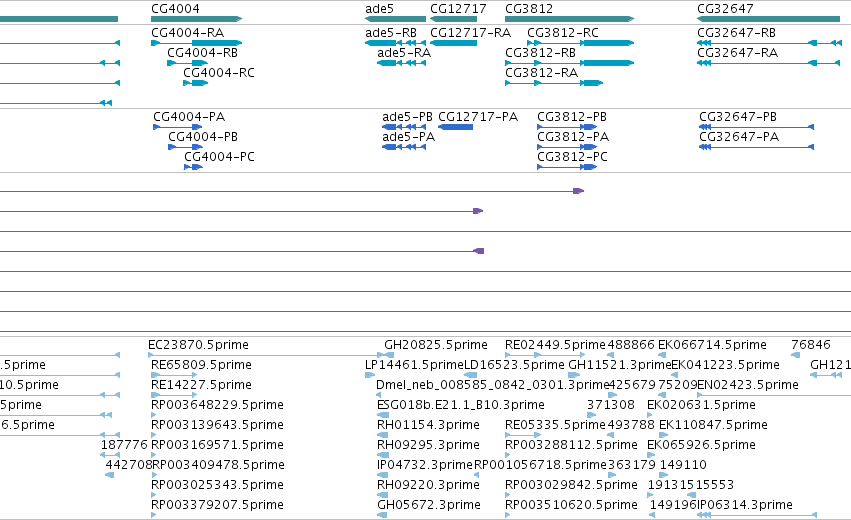
Task: Select EST EK066714.5prime
Action: pyautogui.click(x=712, y=345)
